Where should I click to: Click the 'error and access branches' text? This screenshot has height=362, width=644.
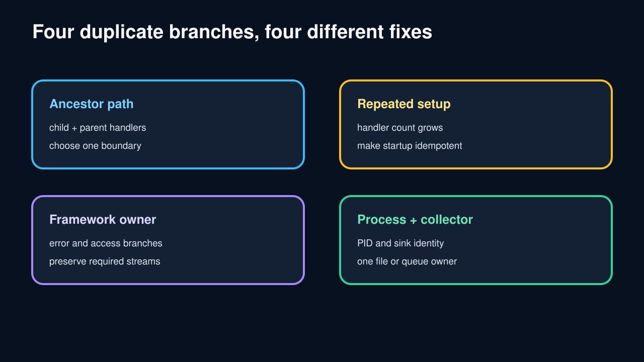[106, 243]
